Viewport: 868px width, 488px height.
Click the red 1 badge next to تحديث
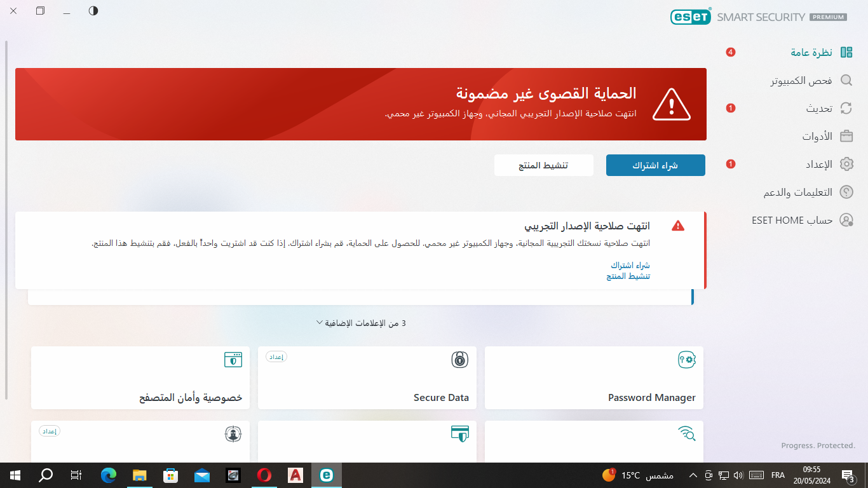click(731, 108)
